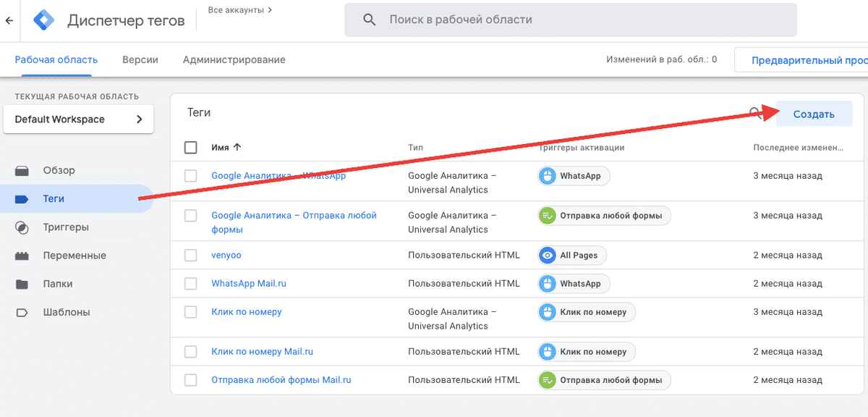The width and height of the screenshot is (868, 417).
Task: Switch to the Версии tab
Action: pyautogui.click(x=140, y=59)
